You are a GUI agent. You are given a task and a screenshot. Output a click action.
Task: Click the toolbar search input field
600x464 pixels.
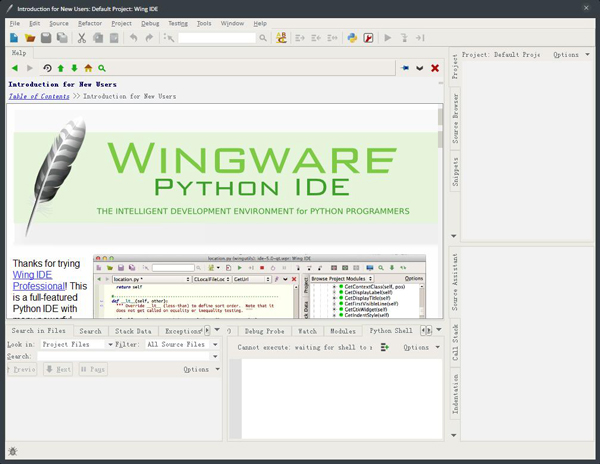(x=217, y=38)
